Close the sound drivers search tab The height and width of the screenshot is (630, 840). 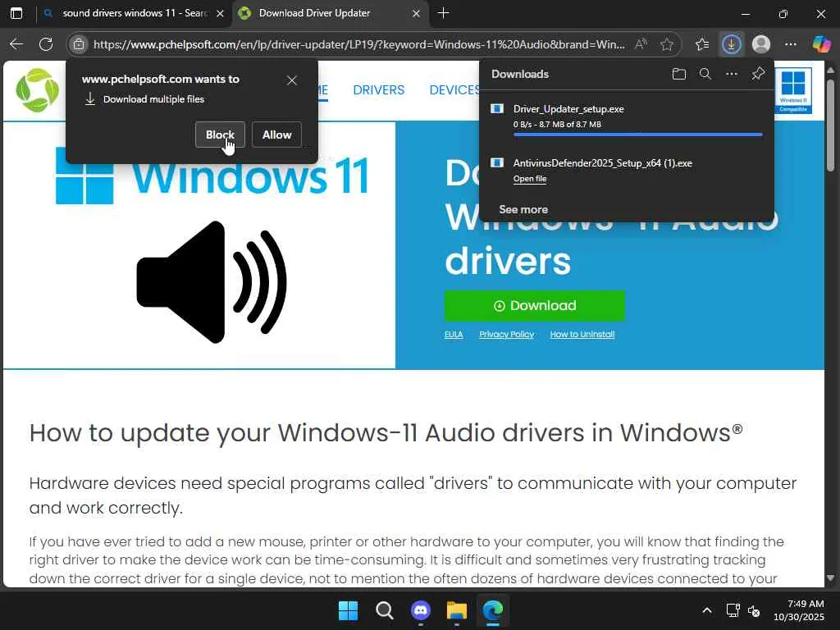point(220,13)
